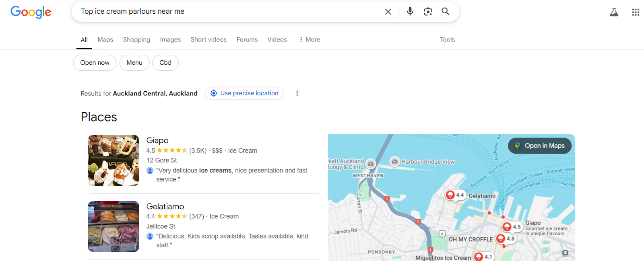Click Open in Maps button
644x261 pixels.
click(540, 146)
